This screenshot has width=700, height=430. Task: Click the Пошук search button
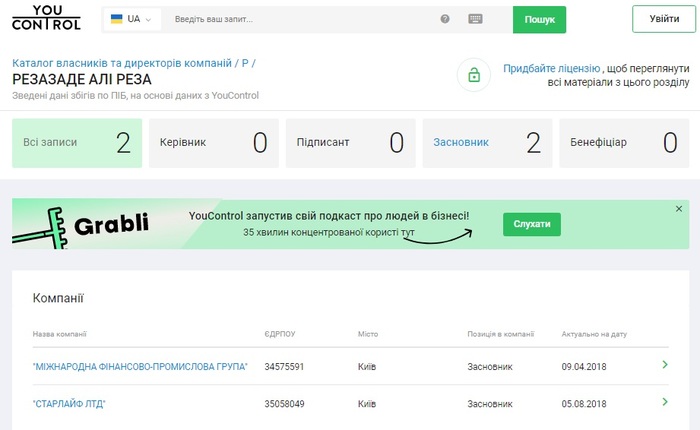[x=539, y=19]
